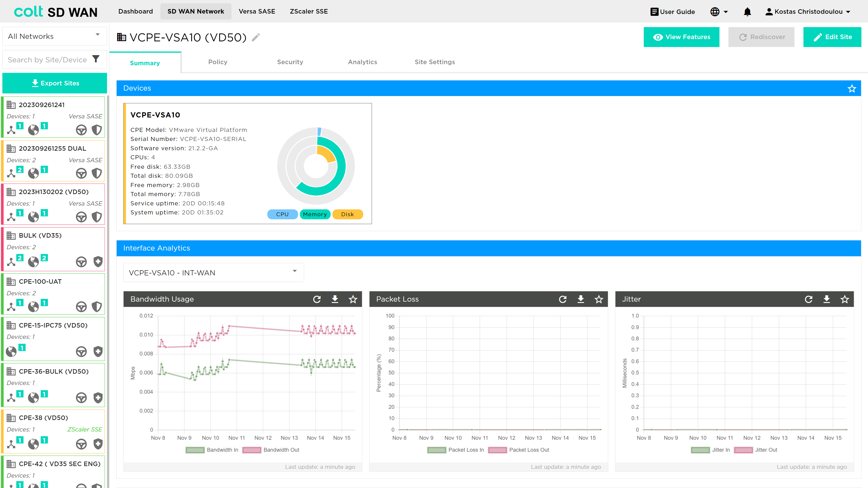Click the Rediscover button
Viewport: 868px width, 488px height.
coord(761,37)
